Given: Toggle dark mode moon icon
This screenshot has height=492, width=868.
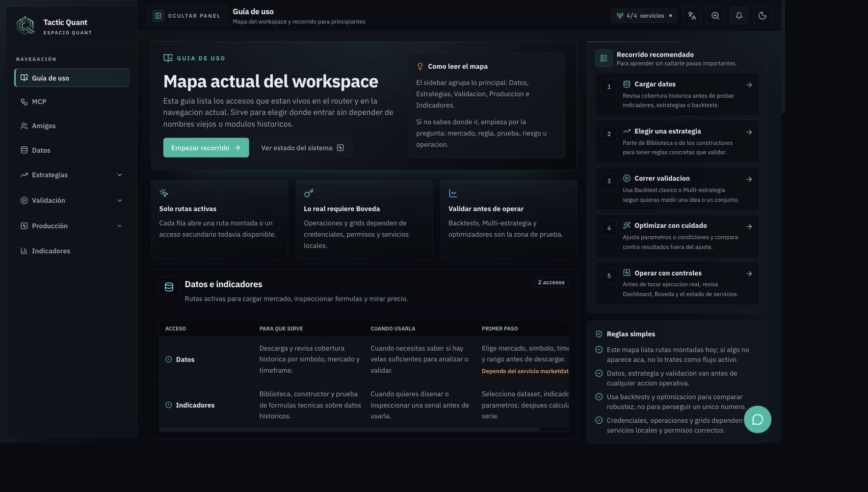Looking at the screenshot, I should tap(763, 16).
